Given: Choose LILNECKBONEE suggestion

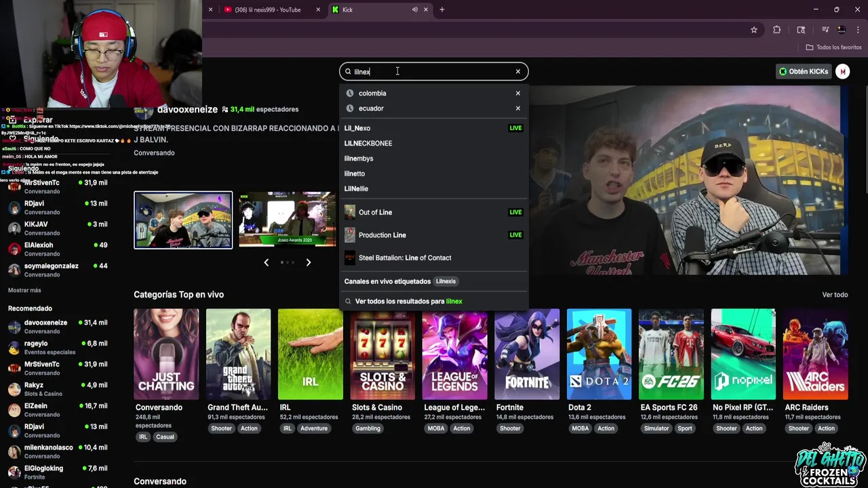Looking at the screenshot, I should tap(434, 143).
